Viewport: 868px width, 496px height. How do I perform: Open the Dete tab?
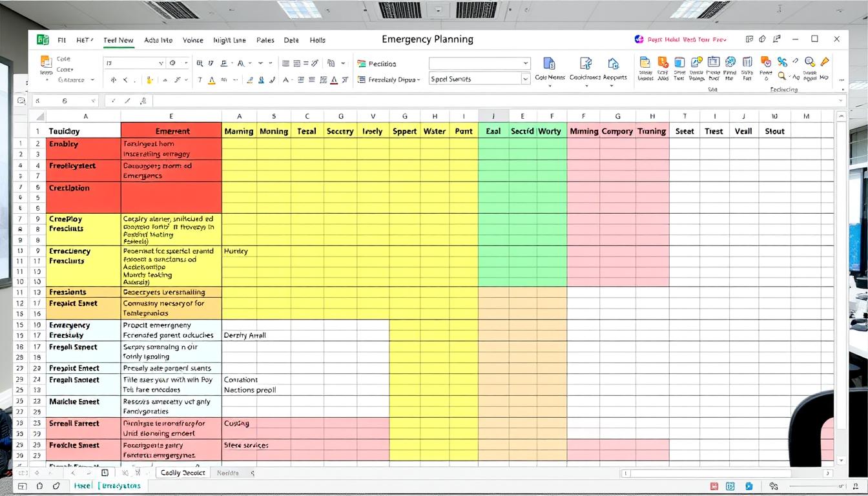291,40
